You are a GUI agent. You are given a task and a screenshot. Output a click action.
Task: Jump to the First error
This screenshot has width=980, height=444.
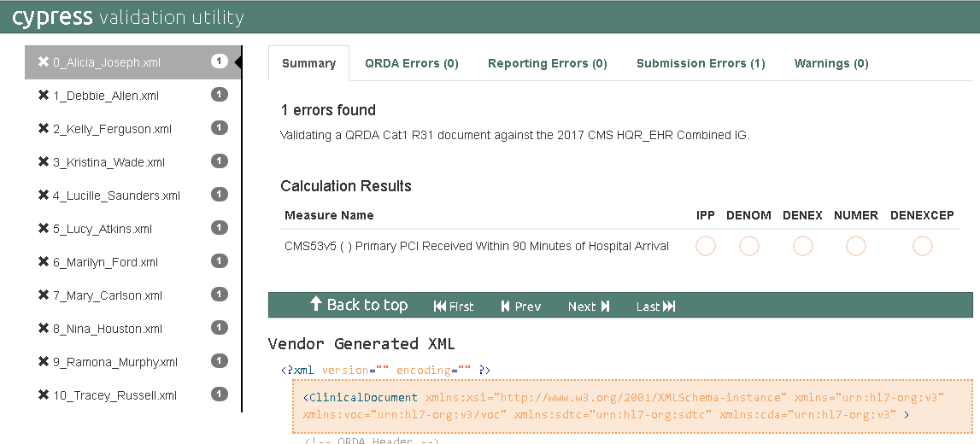coord(453,307)
